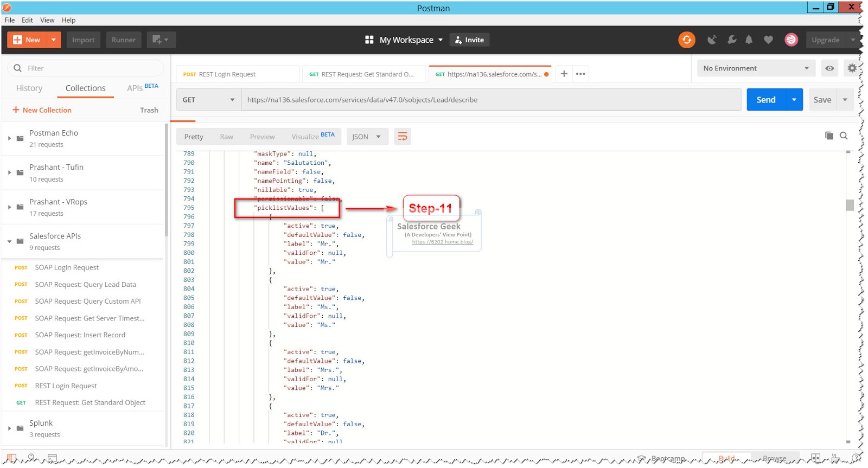Open the GET method dropdown
The image size is (868, 468).
(209, 100)
